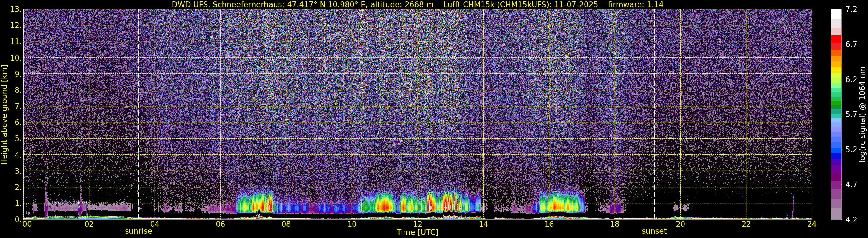
Task: Click the sunset dashed vertical line
Action: [654, 114]
